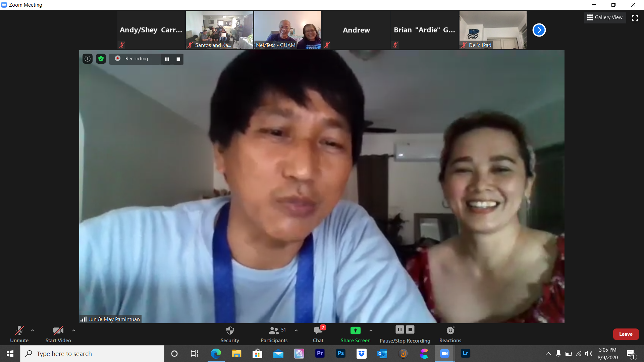Image resolution: width=644 pixels, height=362 pixels.
Task: Open Cortana circle icon
Action: coord(174,354)
